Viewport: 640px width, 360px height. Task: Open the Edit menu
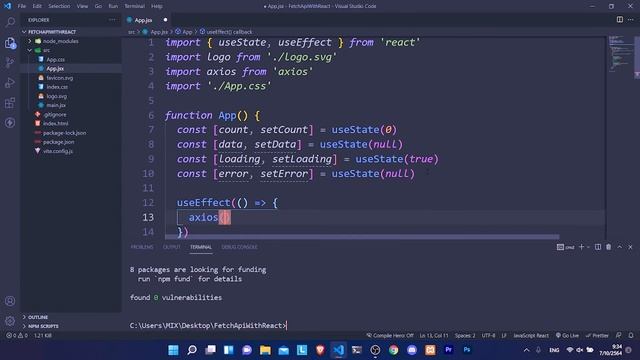click(37, 6)
